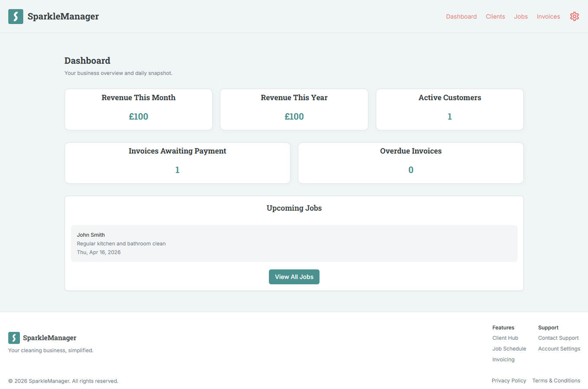Image resolution: width=588 pixels, height=389 pixels.
Task: Click the Revenue This Year card
Action: pos(294,109)
